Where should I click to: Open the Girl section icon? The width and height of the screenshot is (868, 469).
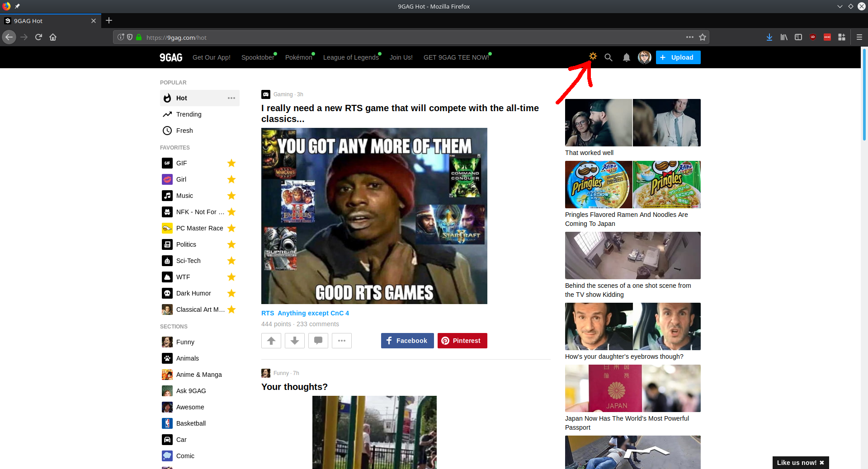[167, 179]
